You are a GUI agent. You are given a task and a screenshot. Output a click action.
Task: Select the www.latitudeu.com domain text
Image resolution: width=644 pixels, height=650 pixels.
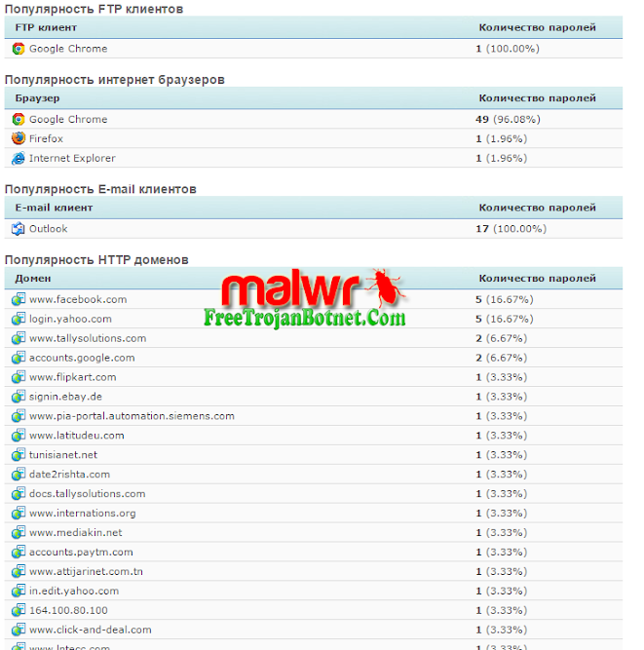pyautogui.click(x=77, y=436)
